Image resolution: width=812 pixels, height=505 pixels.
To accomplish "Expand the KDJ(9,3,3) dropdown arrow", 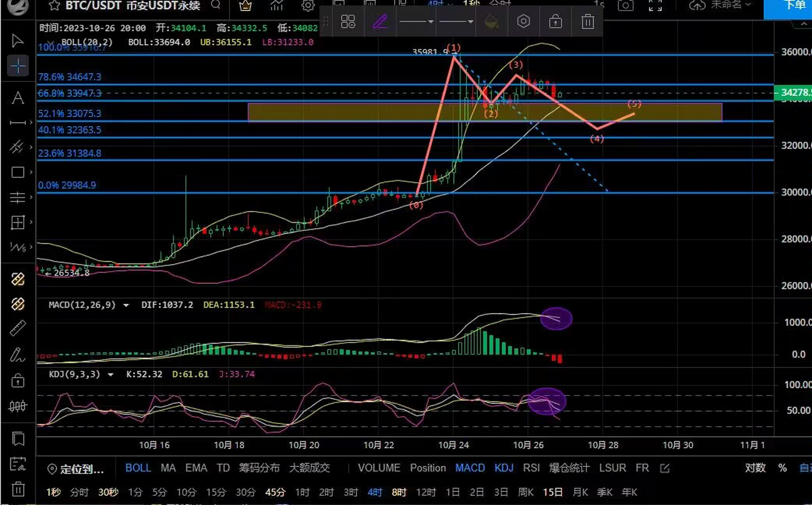I will tap(110, 375).
